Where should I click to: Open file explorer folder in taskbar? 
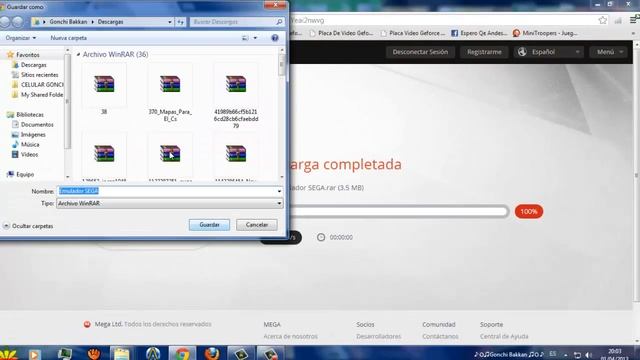pyautogui.click(x=121, y=353)
